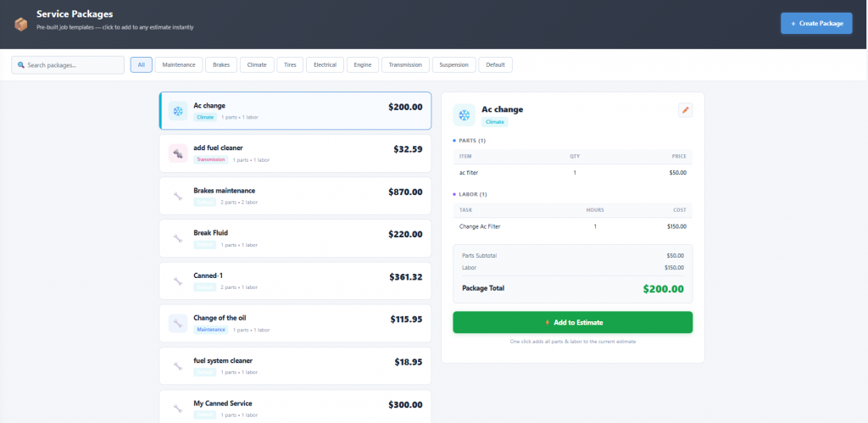Image resolution: width=868 pixels, height=423 pixels.
Task: Click the wrench icon beside Brakes maintenance
Action: point(178,196)
